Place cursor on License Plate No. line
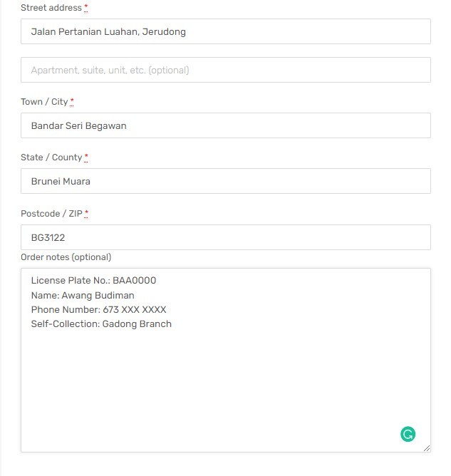 pyautogui.click(x=93, y=280)
